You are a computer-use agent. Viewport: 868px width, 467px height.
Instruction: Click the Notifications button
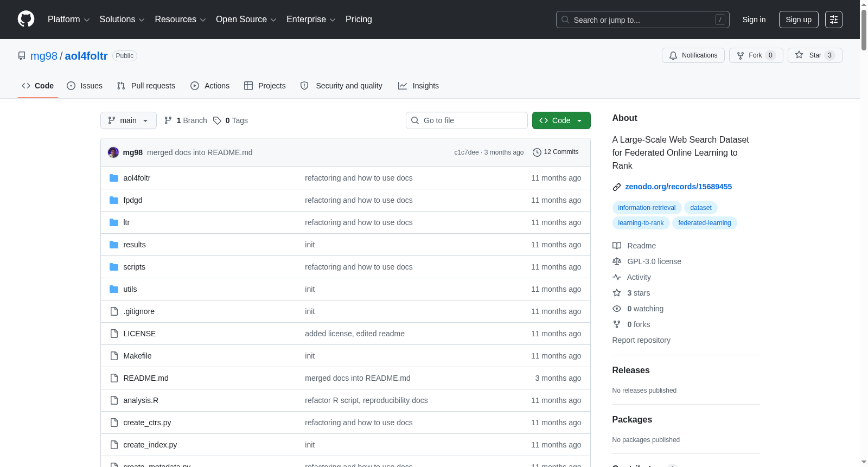click(693, 55)
